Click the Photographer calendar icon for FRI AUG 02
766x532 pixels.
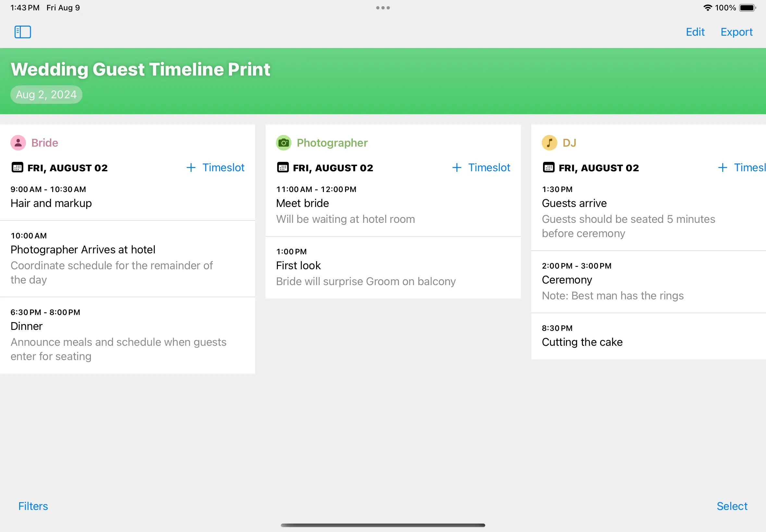[283, 167]
